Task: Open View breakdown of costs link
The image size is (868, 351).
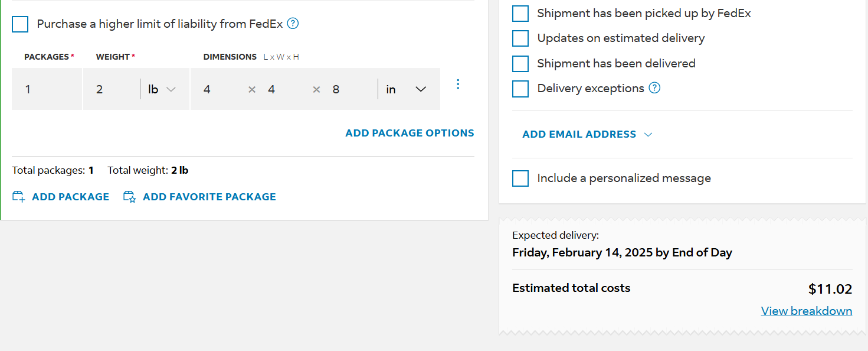Action: [x=807, y=311]
